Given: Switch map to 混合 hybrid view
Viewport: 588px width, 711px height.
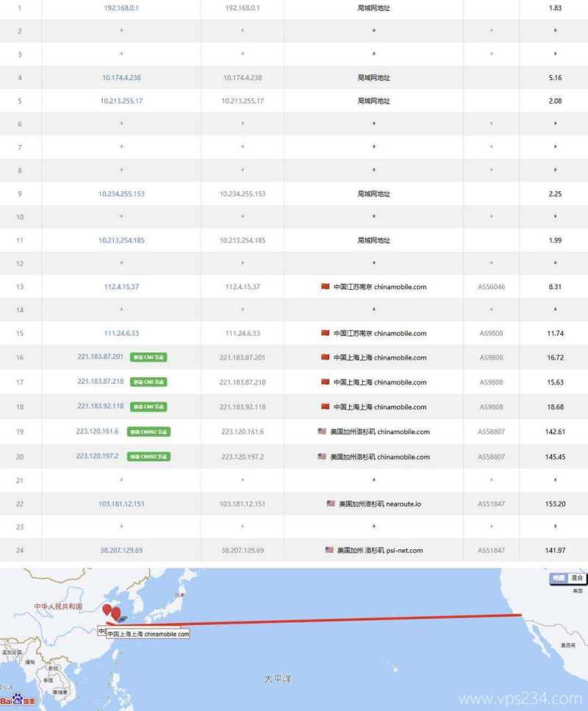Looking at the screenshot, I should (x=577, y=579).
